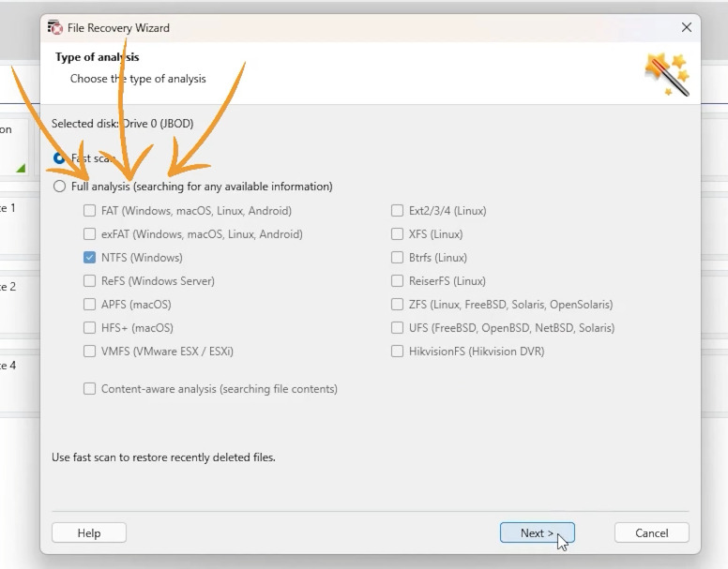The width and height of the screenshot is (728, 569).
Task: Close the File Recovery Wizard window
Action: pos(686,27)
